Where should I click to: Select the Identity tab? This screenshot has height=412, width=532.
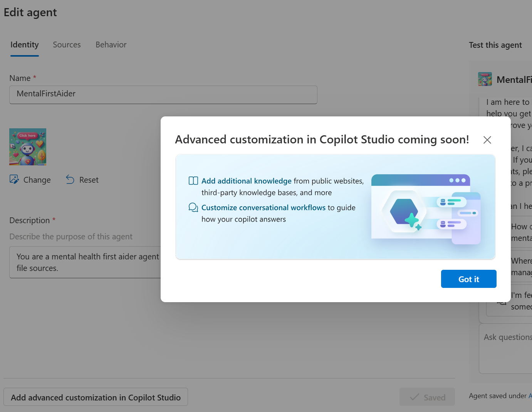(24, 45)
